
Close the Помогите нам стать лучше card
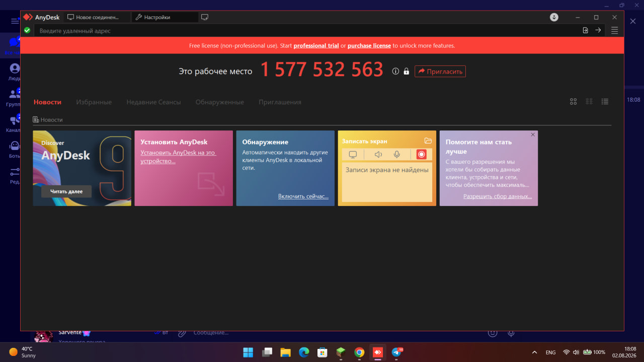pos(533,134)
